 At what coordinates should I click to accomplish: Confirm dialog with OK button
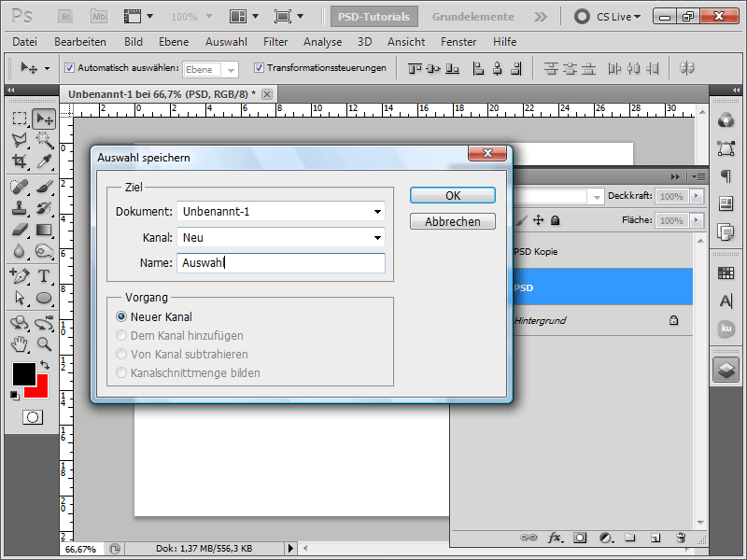453,196
